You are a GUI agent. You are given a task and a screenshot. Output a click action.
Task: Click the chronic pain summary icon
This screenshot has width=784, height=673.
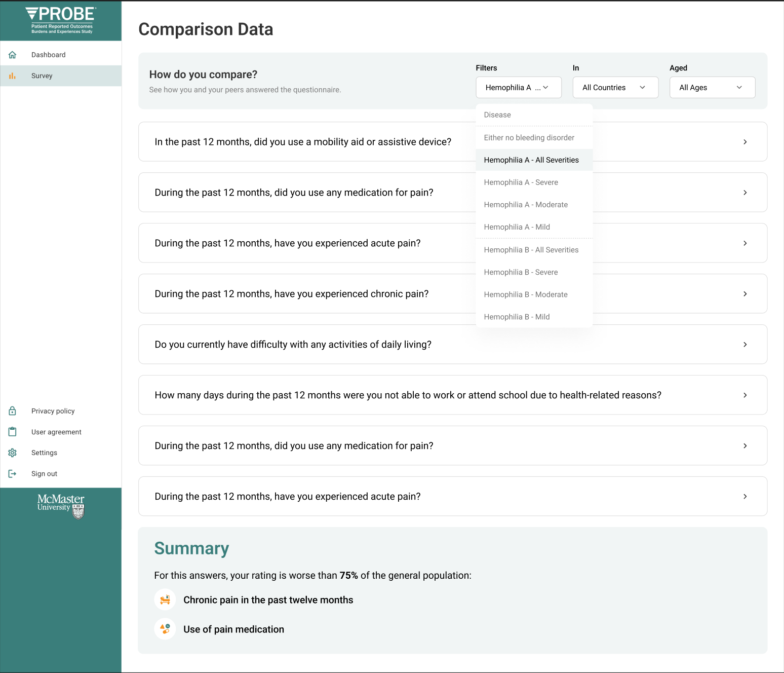point(165,600)
